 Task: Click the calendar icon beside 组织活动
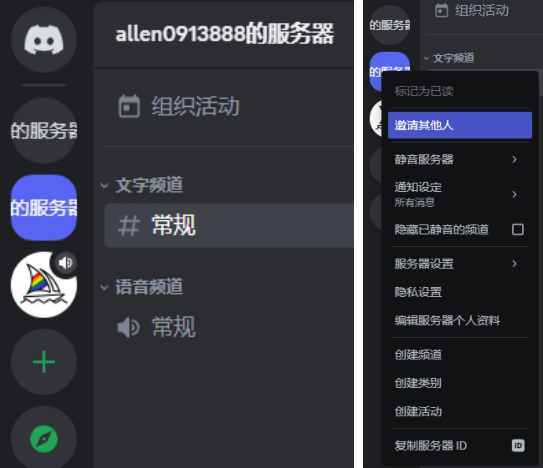click(x=129, y=106)
